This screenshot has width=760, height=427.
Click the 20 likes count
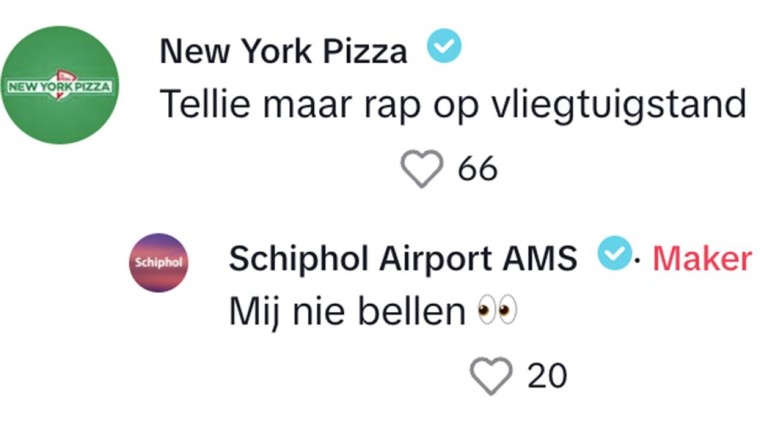coord(547,375)
